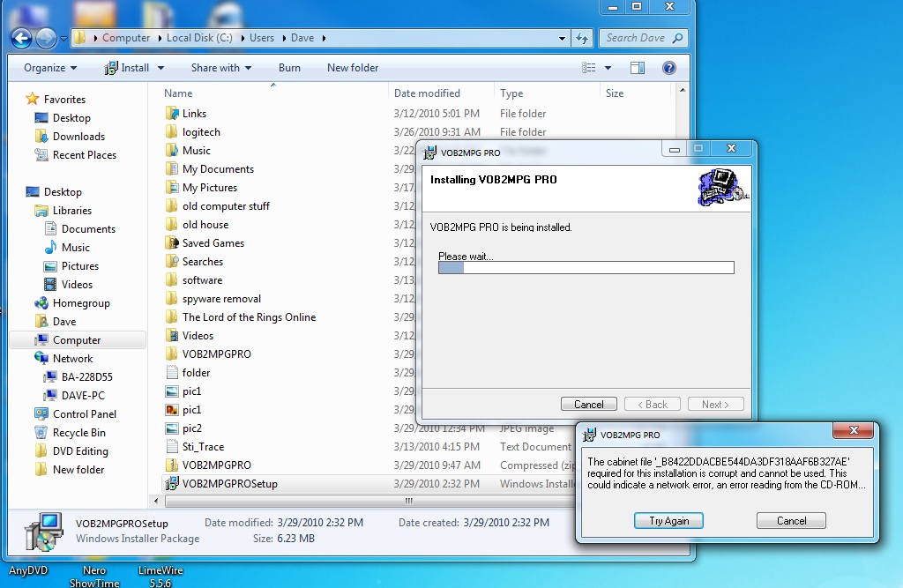The height and width of the screenshot is (588, 903).
Task: Open the Organize menu
Action: point(50,68)
